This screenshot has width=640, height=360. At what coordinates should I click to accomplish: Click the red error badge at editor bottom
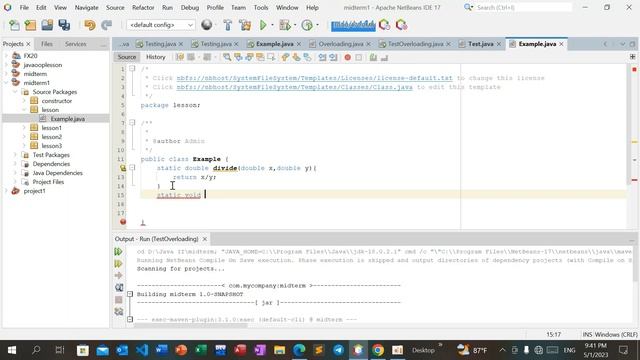coord(123,222)
